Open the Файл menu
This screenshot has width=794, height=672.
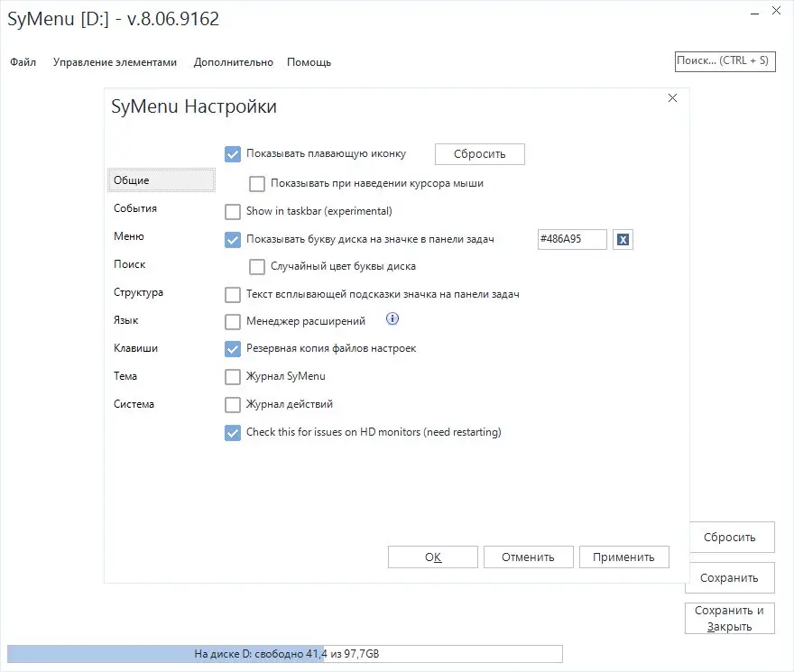click(x=23, y=62)
